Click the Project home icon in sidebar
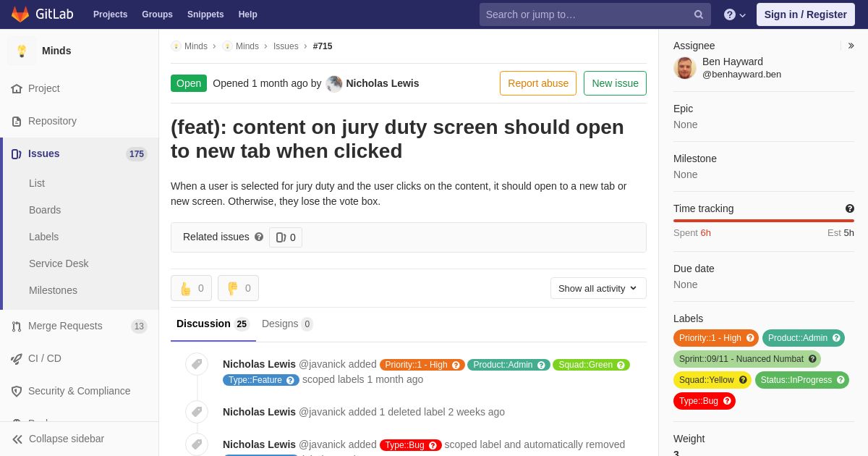Viewport: 868px width, 456px height. 17,88
